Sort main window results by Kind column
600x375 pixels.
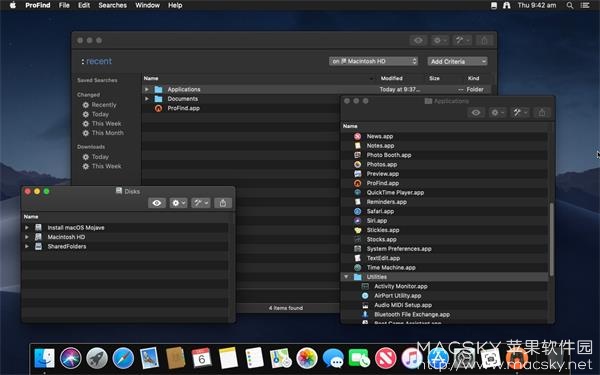473,78
